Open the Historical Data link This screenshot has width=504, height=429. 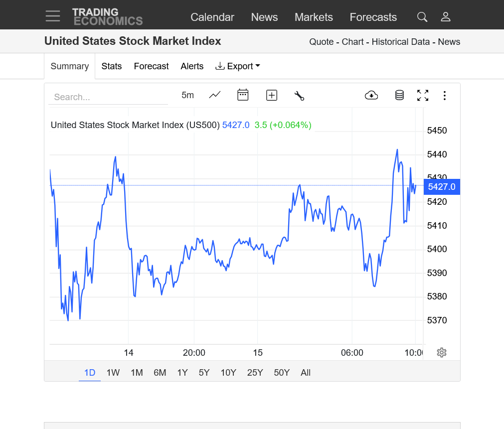click(400, 42)
